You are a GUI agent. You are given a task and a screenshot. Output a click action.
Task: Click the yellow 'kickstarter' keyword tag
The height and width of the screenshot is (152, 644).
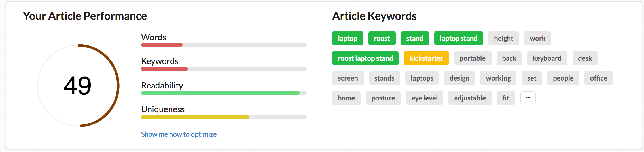[x=426, y=58]
